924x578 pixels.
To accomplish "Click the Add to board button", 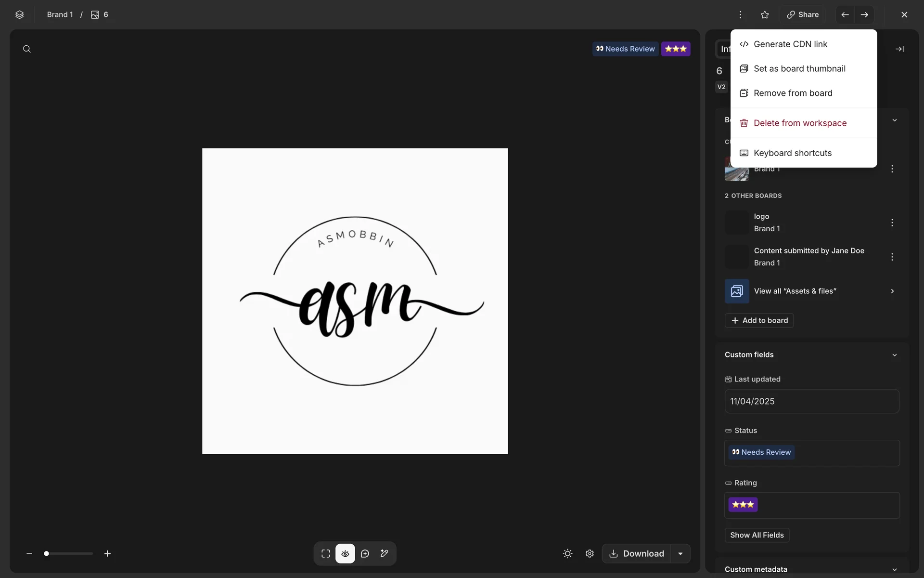I will 759,320.
